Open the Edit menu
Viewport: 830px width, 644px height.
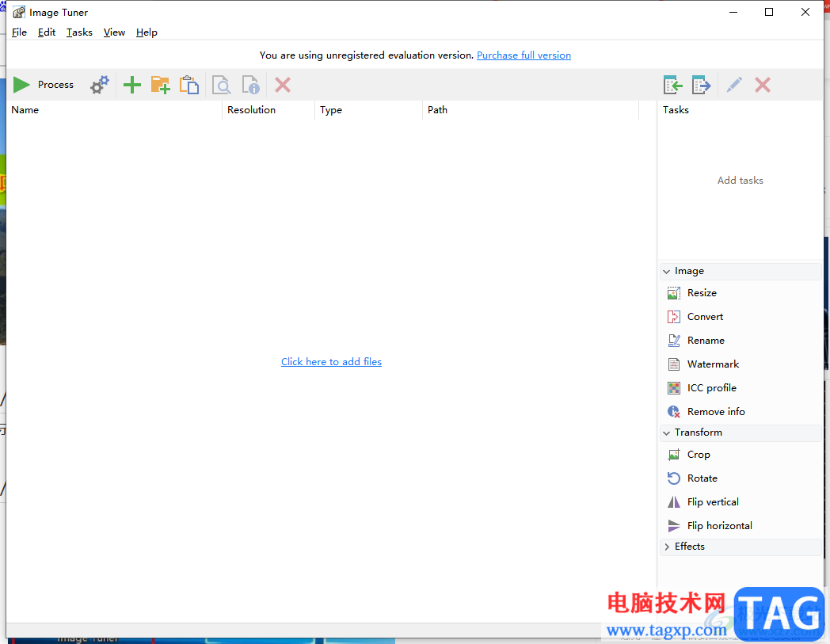click(47, 32)
